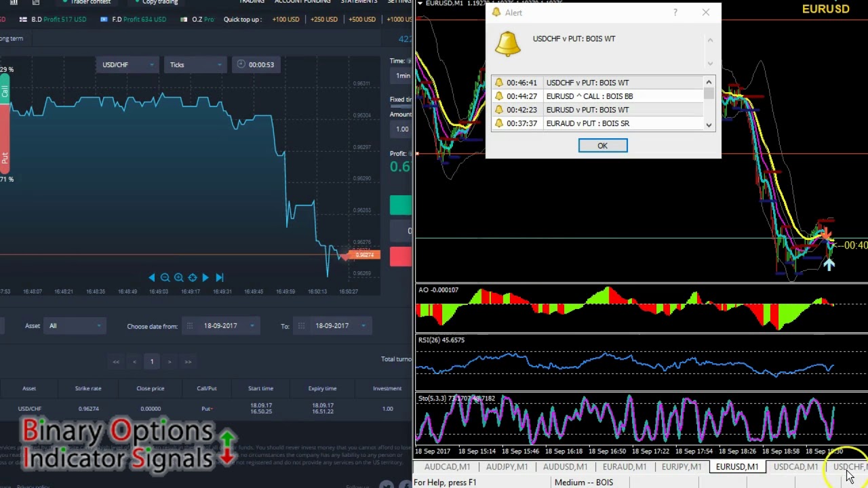868x488 pixels.
Task: Switch to AUDJPY,M1 chart tab
Action: pos(507,467)
